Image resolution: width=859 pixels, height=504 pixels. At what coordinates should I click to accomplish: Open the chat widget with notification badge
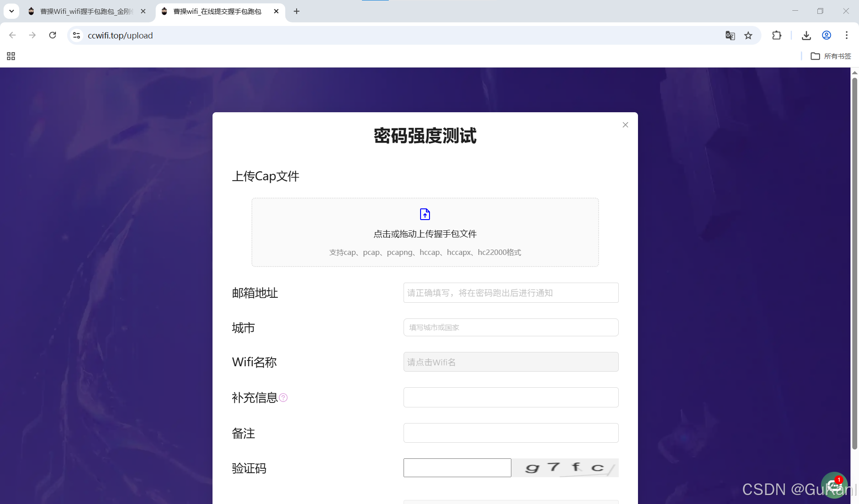click(834, 484)
